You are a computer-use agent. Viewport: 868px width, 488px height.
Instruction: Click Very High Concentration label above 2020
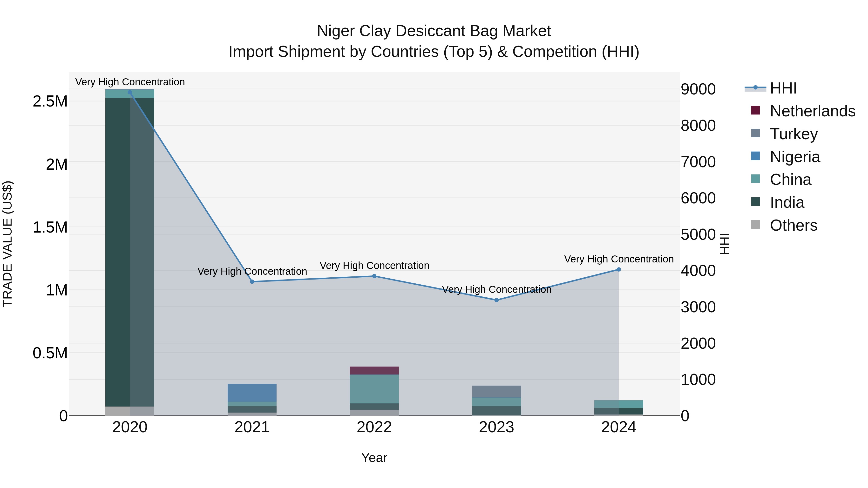tap(130, 82)
